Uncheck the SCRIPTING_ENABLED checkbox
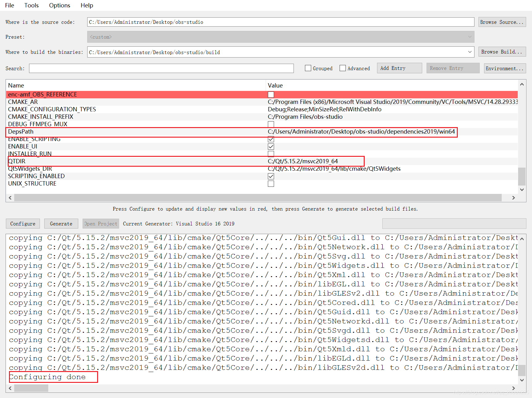Viewport: 532px width, 398px height. [x=271, y=176]
